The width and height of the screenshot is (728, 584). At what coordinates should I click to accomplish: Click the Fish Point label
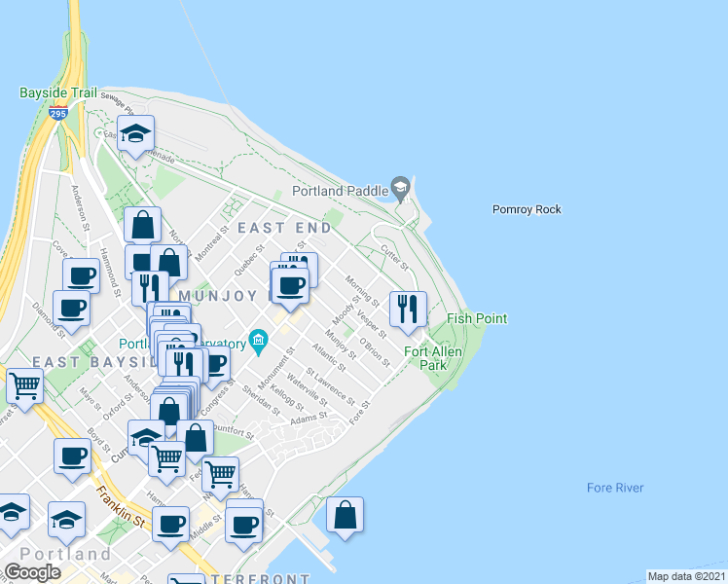(x=477, y=318)
